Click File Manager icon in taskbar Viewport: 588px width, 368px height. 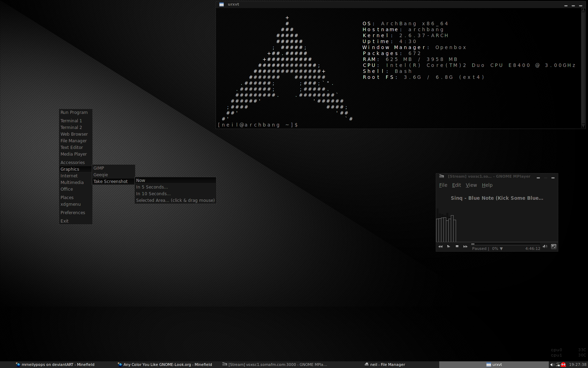(366, 364)
